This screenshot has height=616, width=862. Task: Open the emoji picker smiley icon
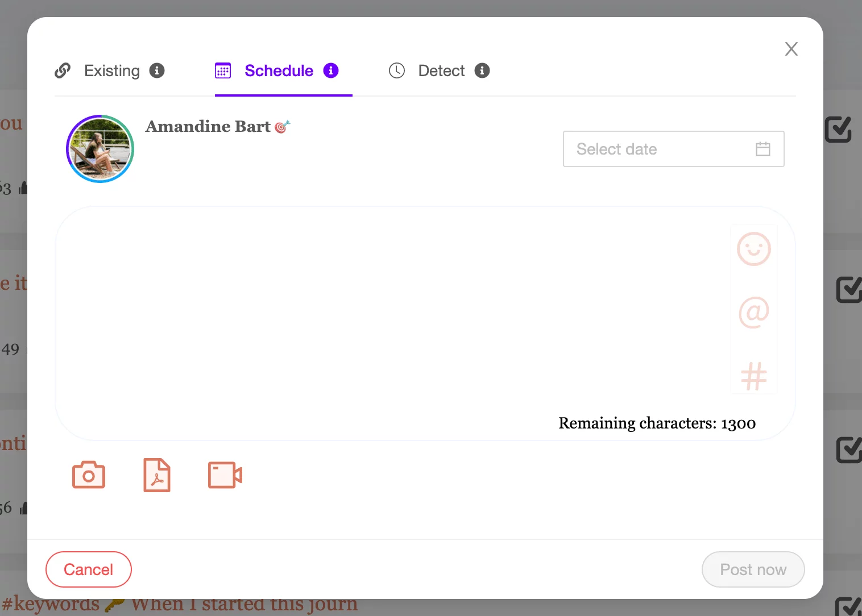[x=753, y=249]
